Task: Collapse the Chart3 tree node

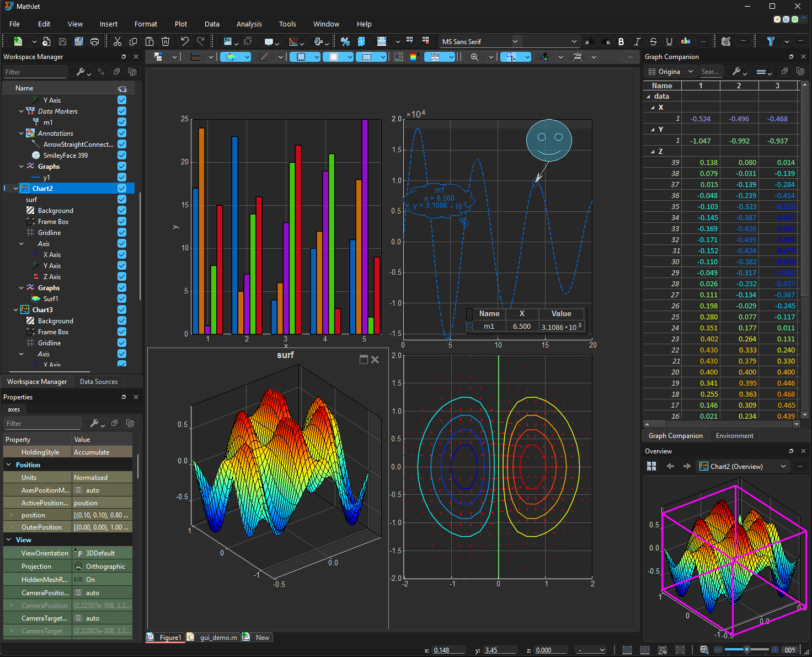Action: (15, 310)
